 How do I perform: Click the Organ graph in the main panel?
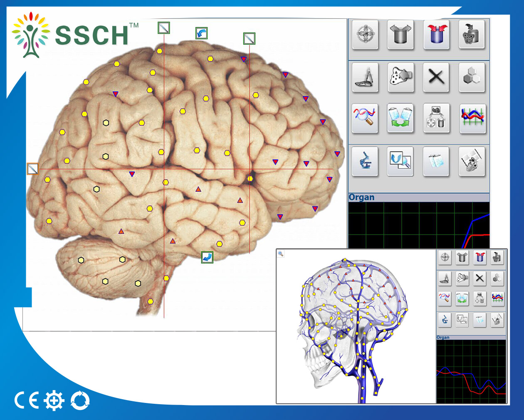(419, 225)
